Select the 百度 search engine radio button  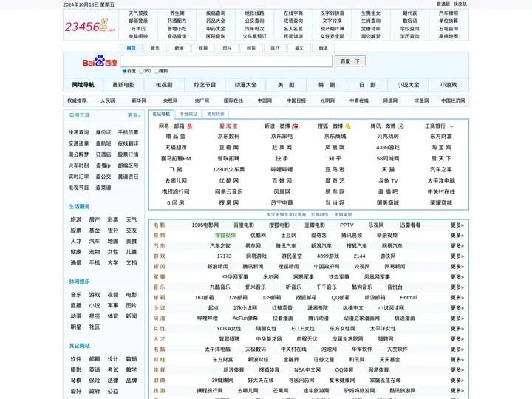coord(124,71)
